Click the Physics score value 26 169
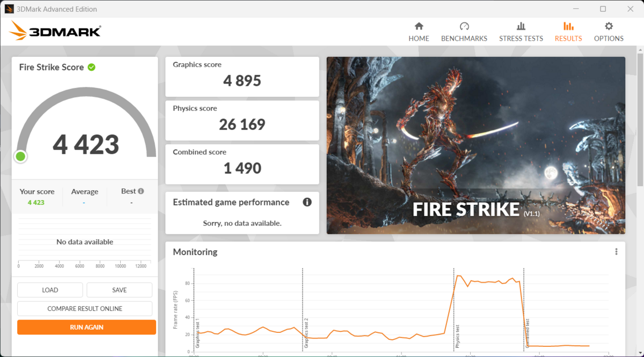This screenshot has width=644, height=357. 242,124
